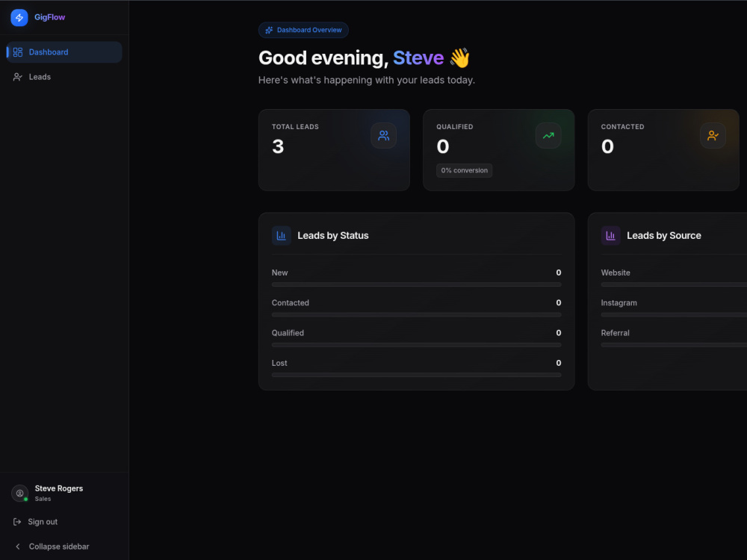Image resolution: width=747 pixels, height=560 pixels.
Task: Click the TOTAL LEADS card label
Action: 295,127
